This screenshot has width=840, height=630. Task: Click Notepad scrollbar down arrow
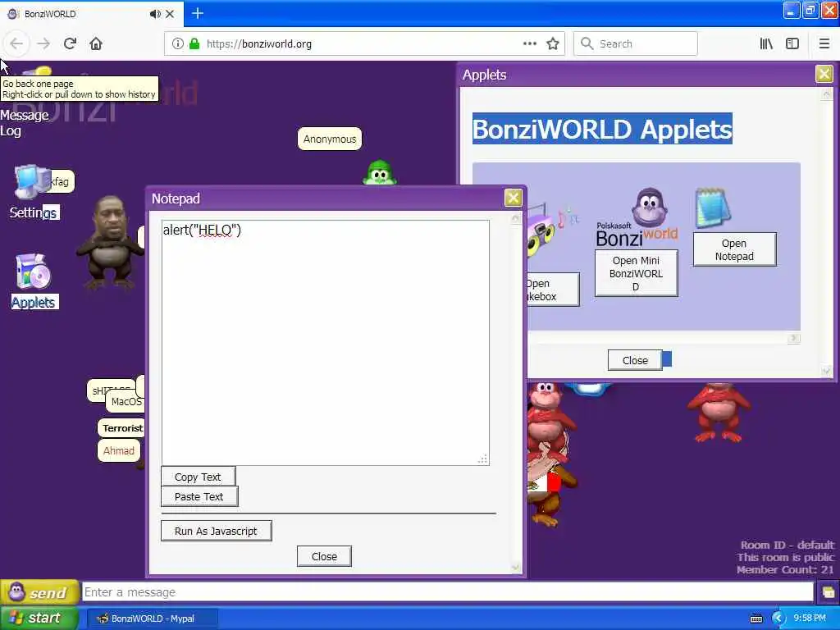[x=515, y=568]
